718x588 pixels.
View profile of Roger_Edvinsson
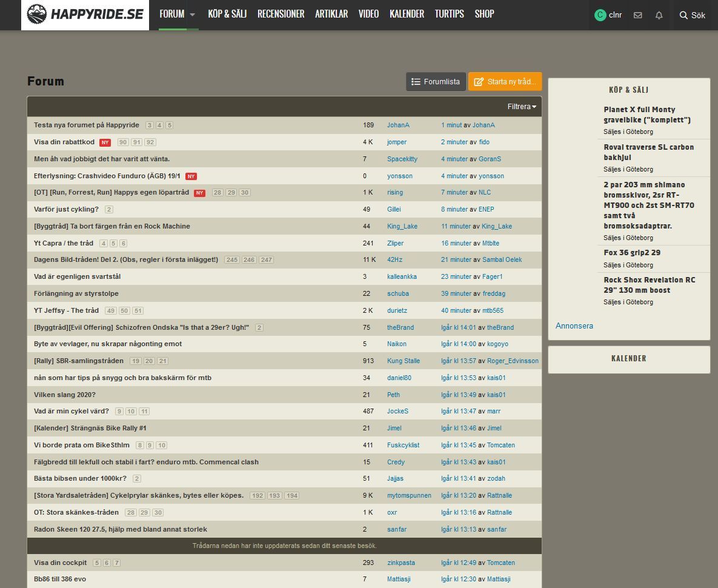(x=513, y=361)
